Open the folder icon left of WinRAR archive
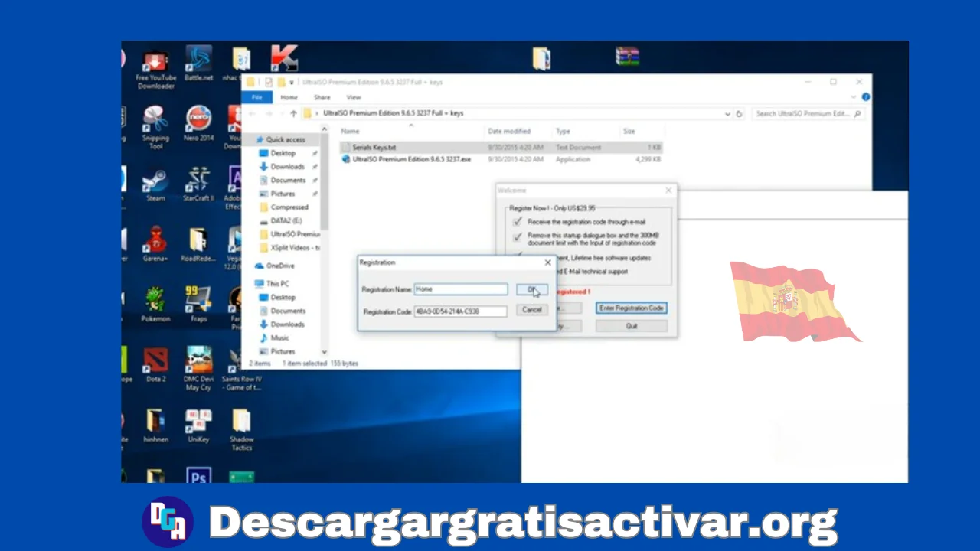Viewport: 980px width, 551px height. point(541,58)
